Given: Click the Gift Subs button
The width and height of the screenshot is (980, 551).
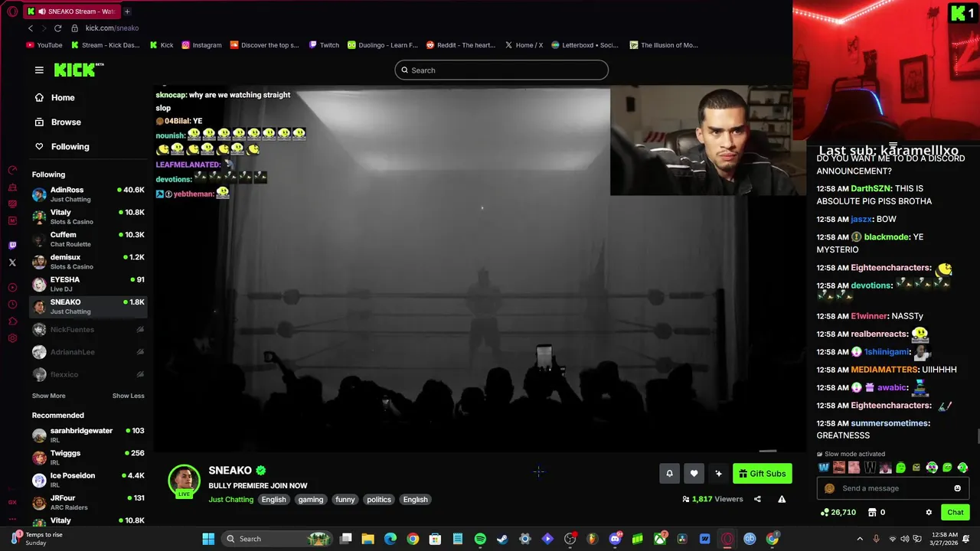Looking at the screenshot, I should pos(762,474).
